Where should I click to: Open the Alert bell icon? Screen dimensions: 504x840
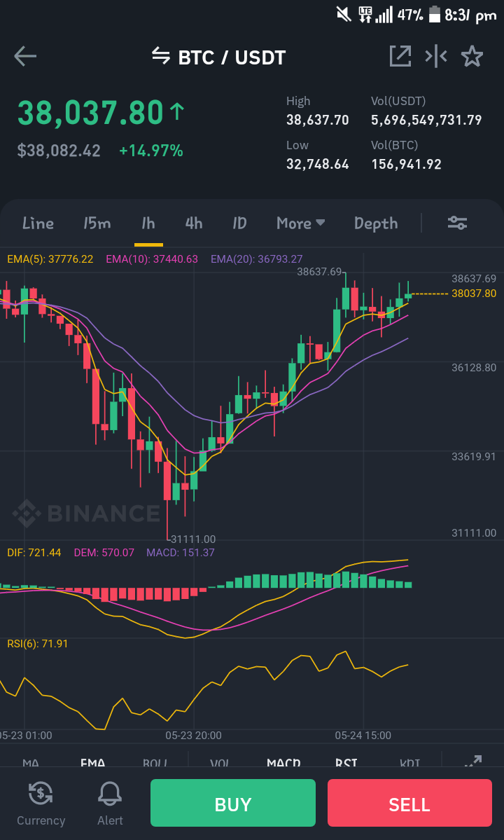click(110, 793)
